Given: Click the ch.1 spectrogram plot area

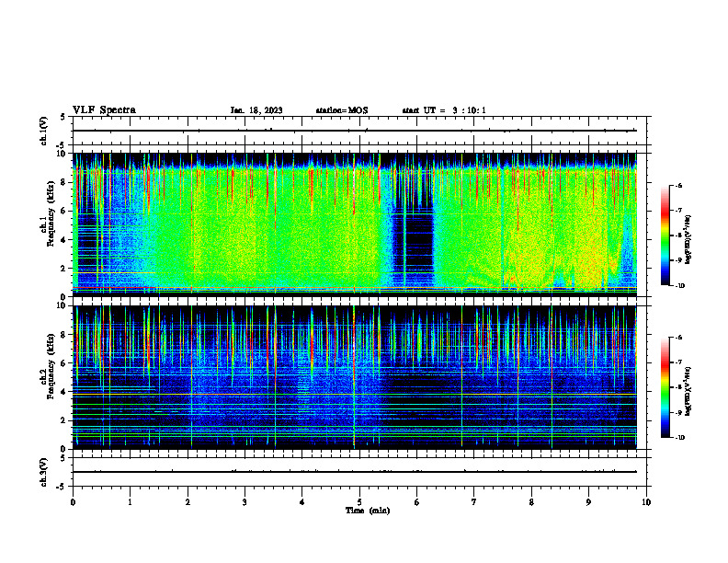Looking at the screenshot, I should coord(355,224).
